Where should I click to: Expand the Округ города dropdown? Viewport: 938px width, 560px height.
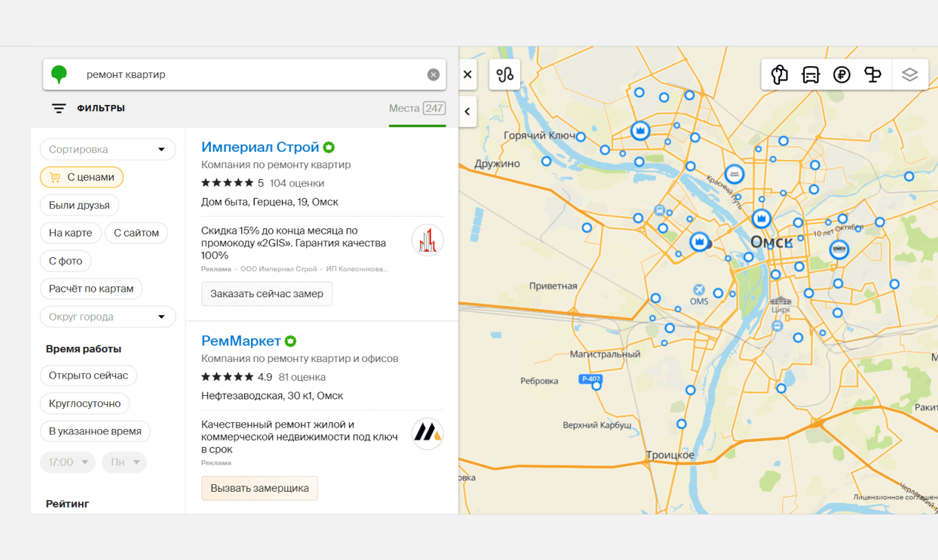[x=108, y=317]
